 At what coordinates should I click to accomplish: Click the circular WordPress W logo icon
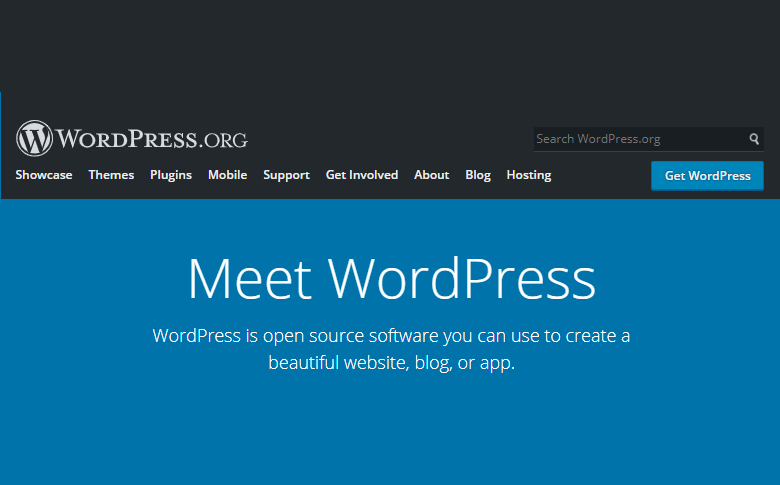pyautogui.click(x=34, y=138)
